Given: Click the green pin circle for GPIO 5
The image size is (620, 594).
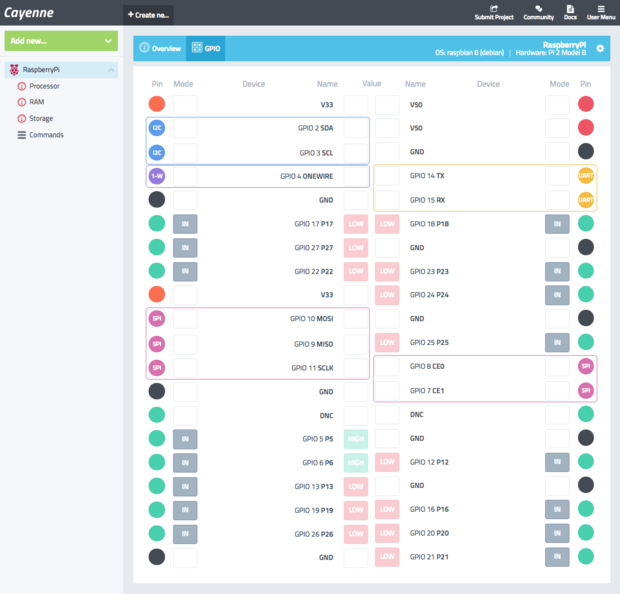Looking at the screenshot, I should [x=157, y=439].
